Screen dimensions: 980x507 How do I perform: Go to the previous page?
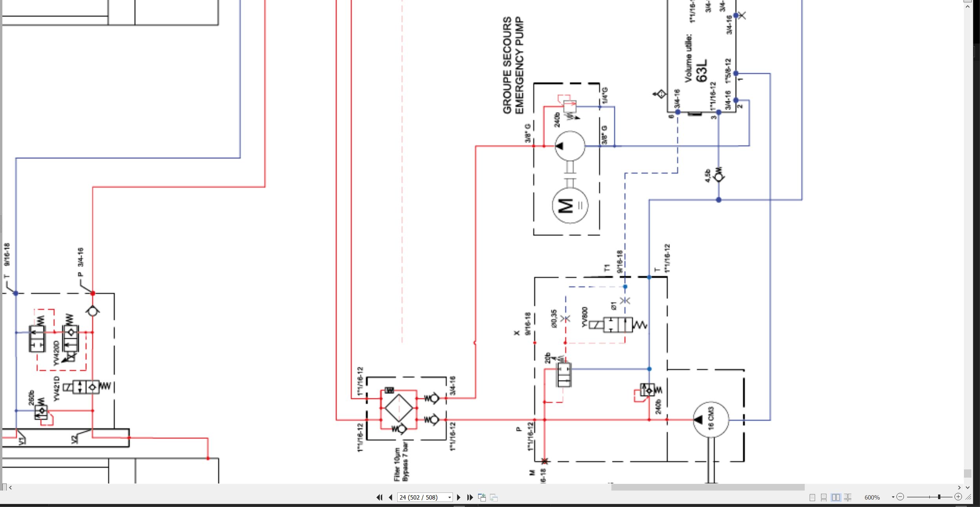click(391, 497)
